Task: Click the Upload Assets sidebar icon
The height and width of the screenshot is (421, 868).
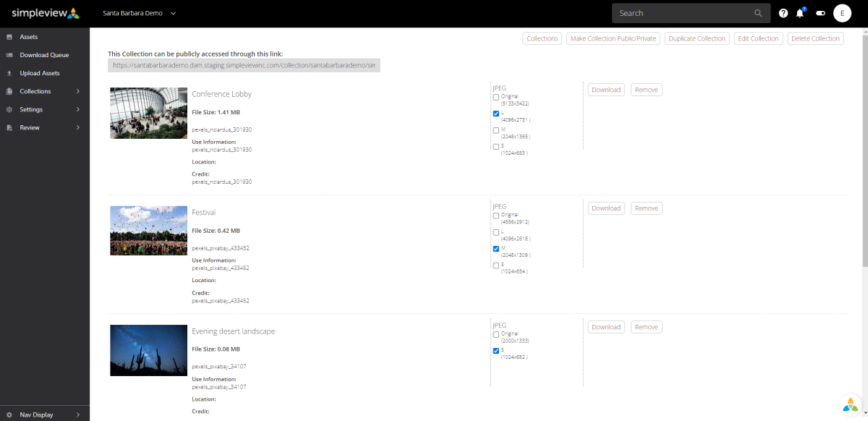Action: coord(9,73)
